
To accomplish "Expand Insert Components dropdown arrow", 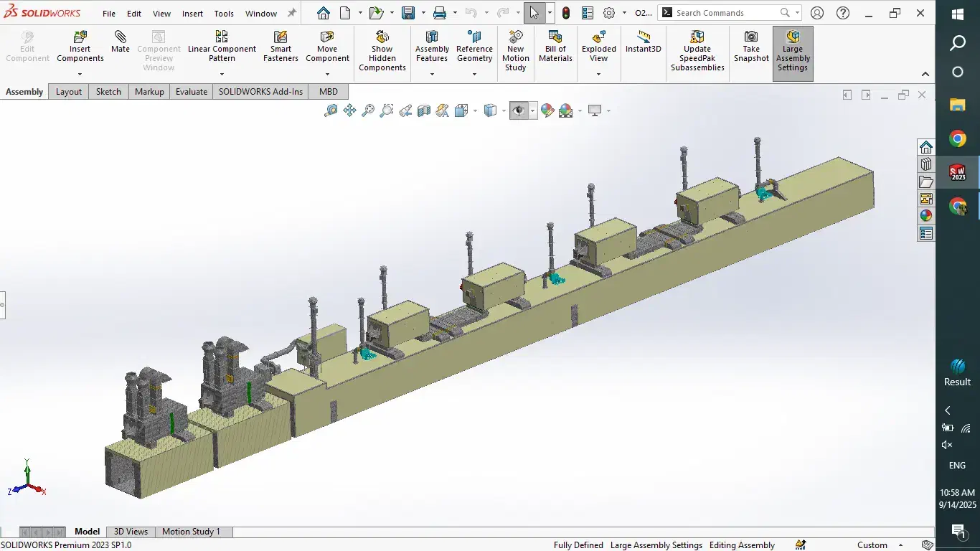I will coord(80,73).
